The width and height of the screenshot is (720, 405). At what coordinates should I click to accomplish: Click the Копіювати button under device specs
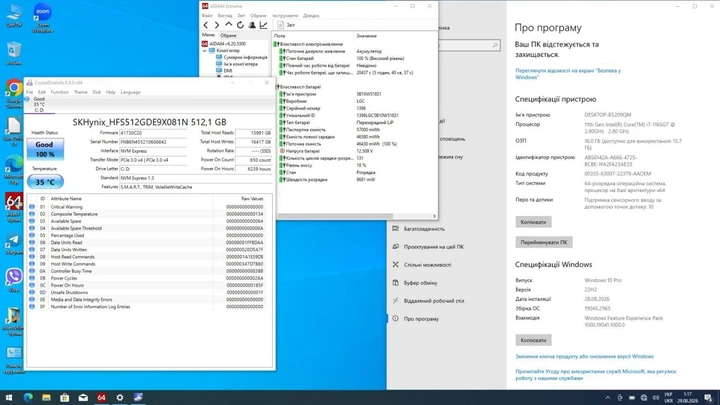(533, 222)
